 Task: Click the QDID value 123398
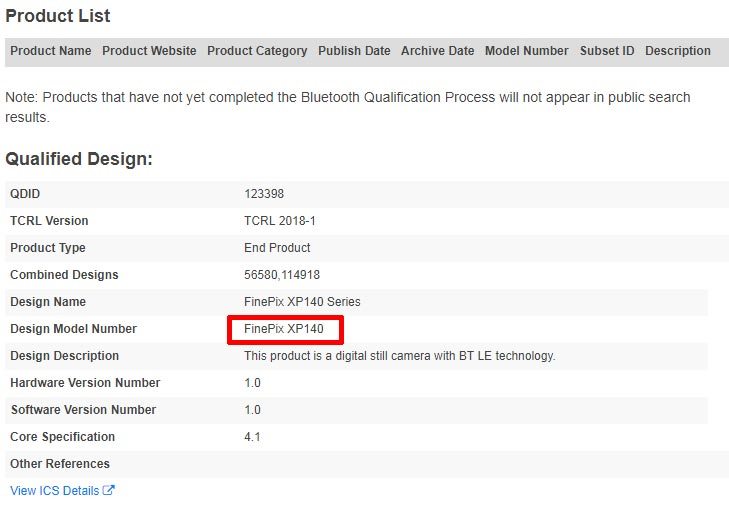[x=264, y=194]
